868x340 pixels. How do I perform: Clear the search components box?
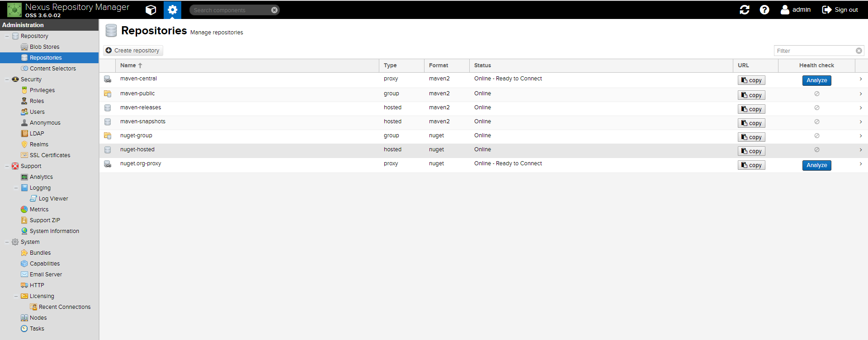point(274,10)
